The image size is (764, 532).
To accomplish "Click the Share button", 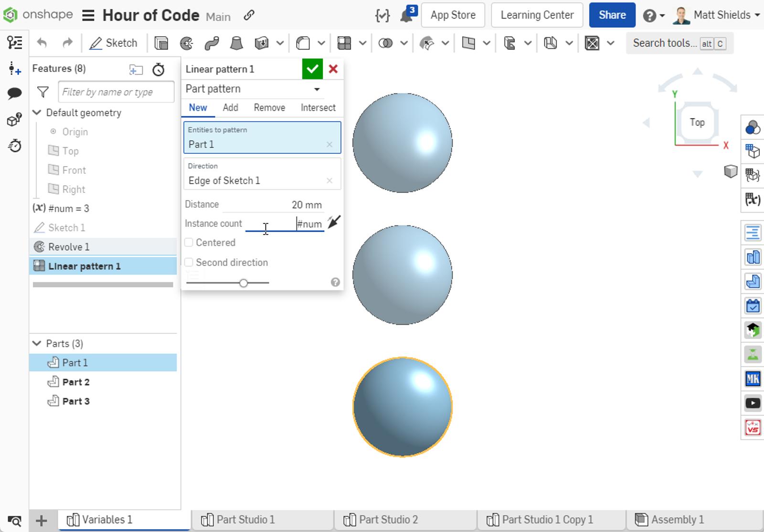I will 612,15.
